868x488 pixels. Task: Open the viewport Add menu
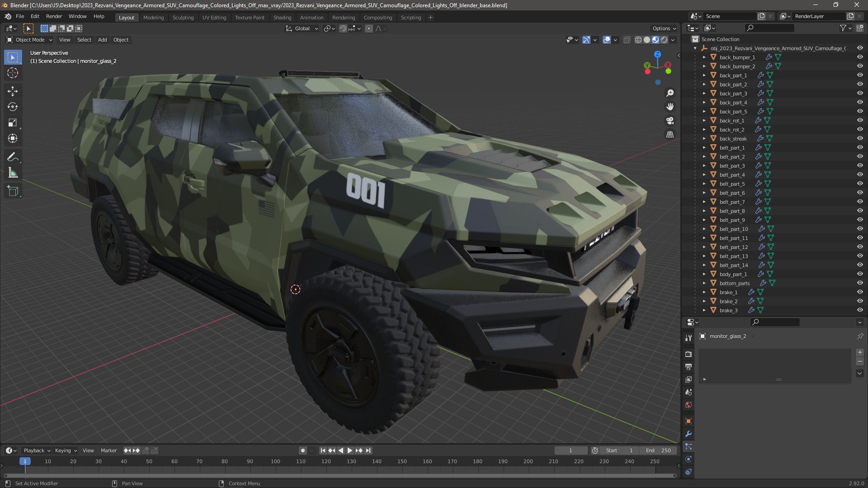(103, 40)
